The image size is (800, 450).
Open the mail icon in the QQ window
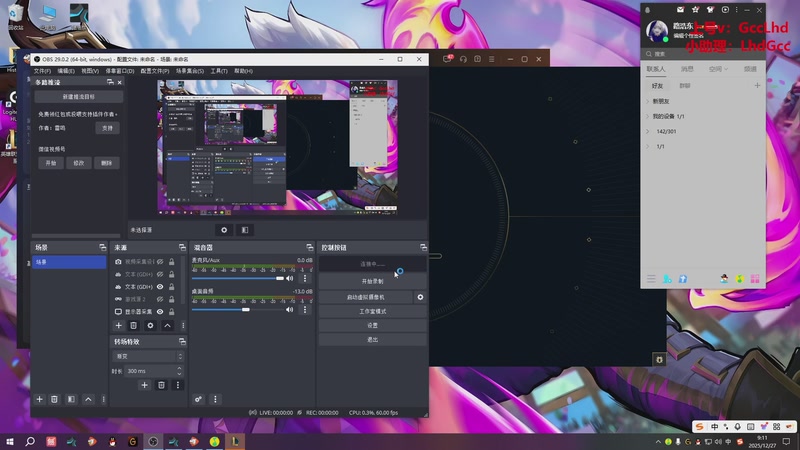(x=681, y=10)
